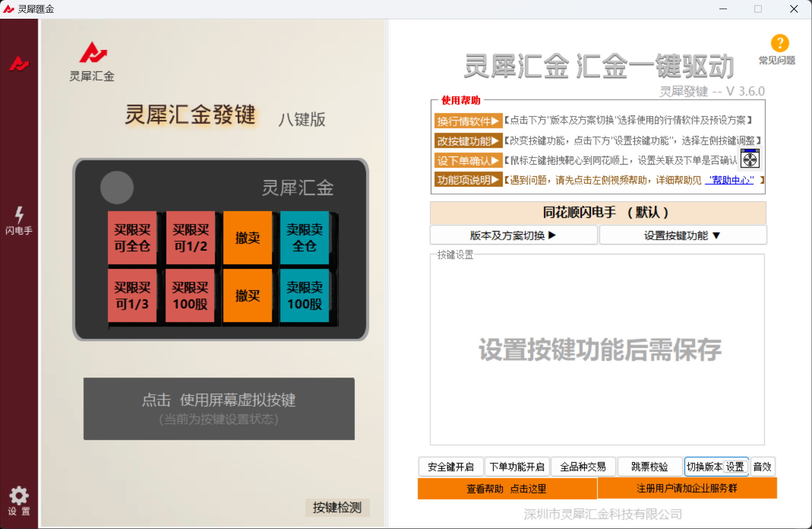
Task: Enable the 安全键开启 option
Action: [x=451, y=467]
